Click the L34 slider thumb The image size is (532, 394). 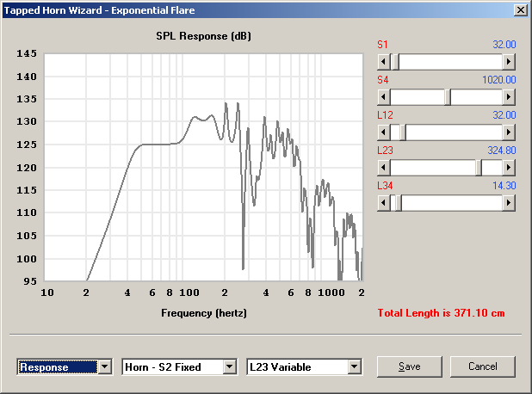pyautogui.click(x=399, y=203)
